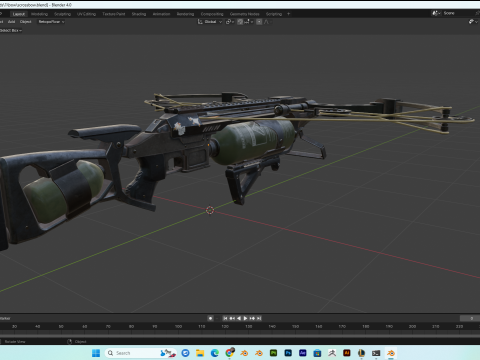Toggle auto keying record button
Image resolution: width=480 pixels, height=360 pixels.
tap(210, 318)
